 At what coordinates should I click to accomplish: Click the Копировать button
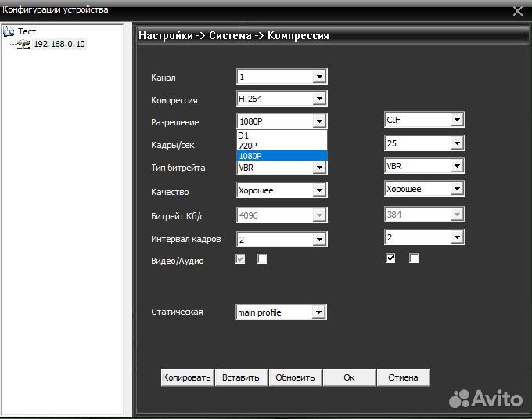pos(187,377)
